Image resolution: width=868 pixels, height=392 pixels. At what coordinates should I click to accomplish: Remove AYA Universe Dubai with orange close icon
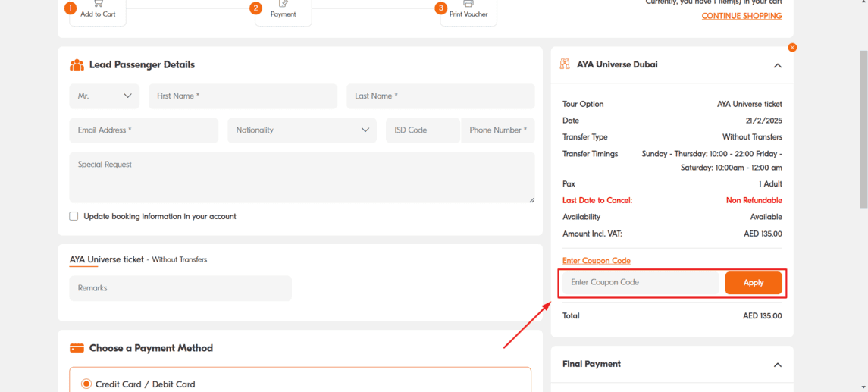coord(792,48)
